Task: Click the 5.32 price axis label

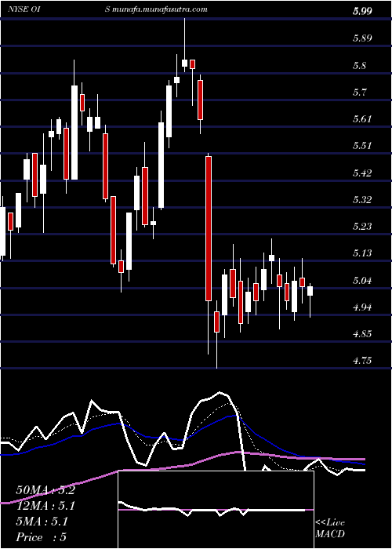Action: [362, 199]
